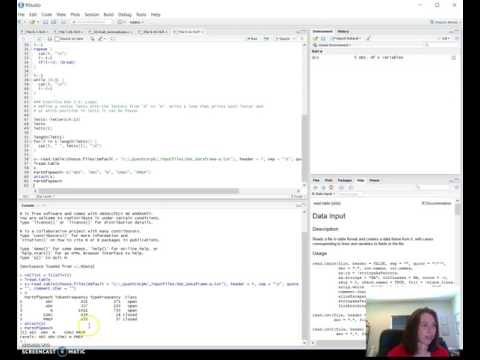This screenshot has height=360, width=480.
Task: Select the Files tab
Action: coord(316,180)
